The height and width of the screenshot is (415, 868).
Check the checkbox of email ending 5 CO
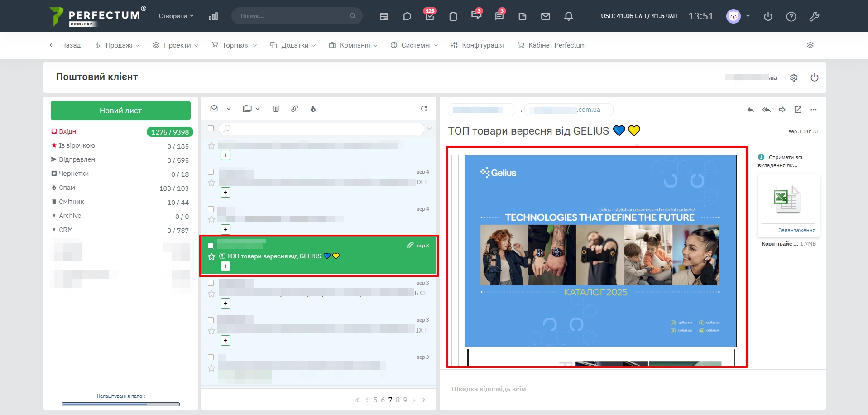211,283
